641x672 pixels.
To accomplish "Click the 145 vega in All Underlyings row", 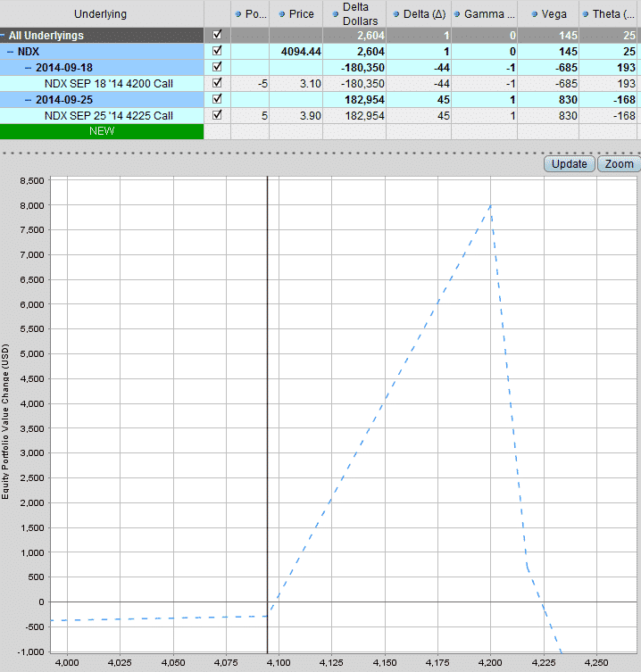I will 548,36.
